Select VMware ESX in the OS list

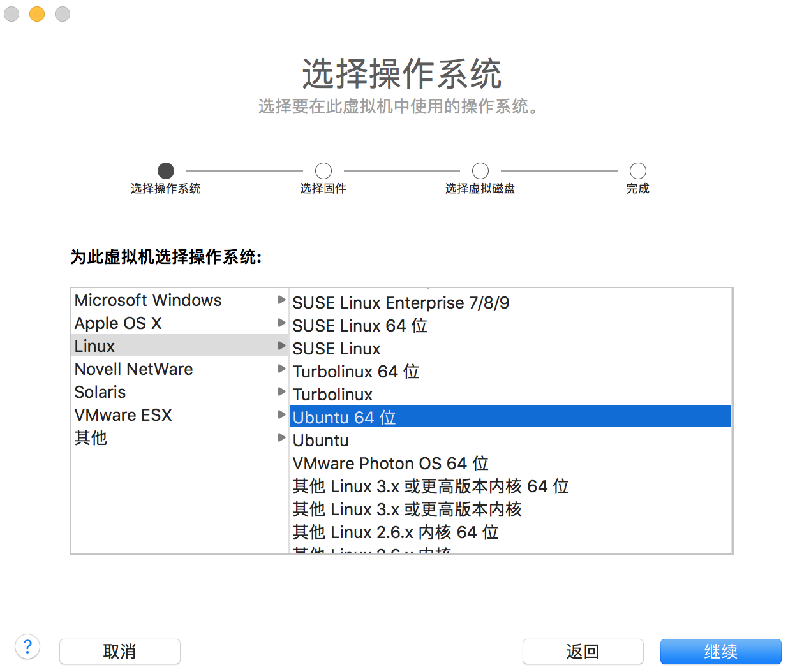180,415
